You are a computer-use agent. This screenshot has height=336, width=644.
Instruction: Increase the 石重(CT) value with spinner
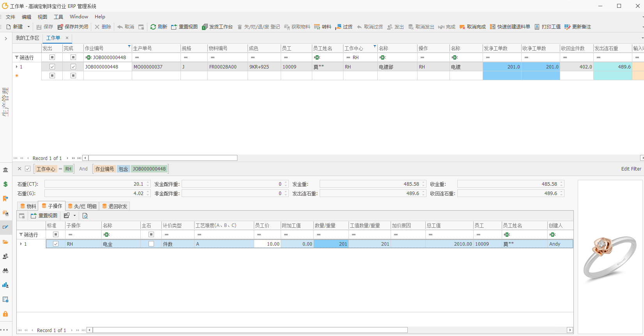tap(148, 182)
